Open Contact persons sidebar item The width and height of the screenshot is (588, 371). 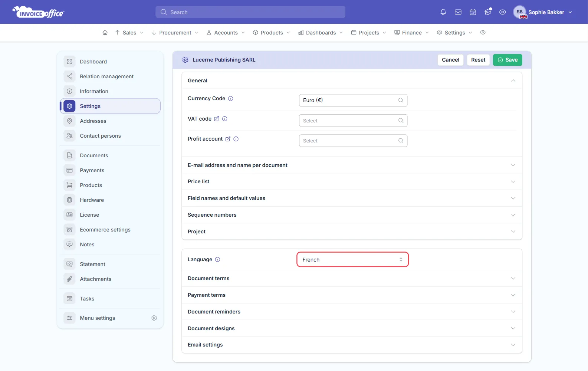pos(110,136)
